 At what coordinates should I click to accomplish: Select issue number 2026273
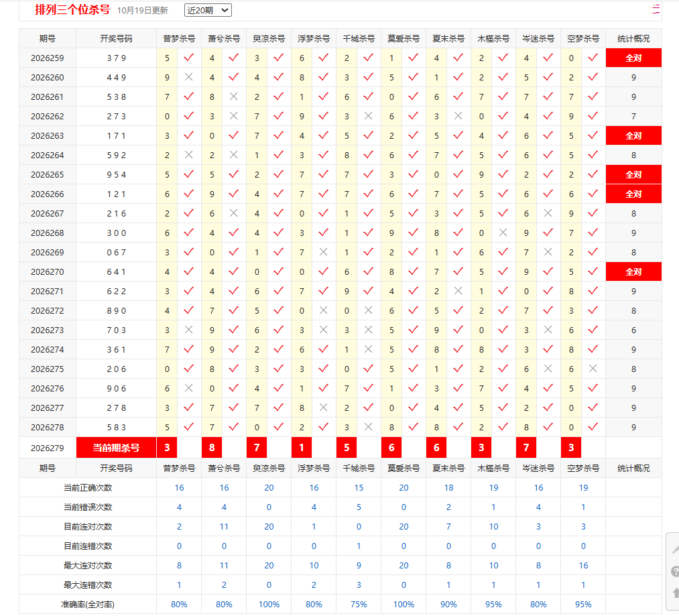click(47, 330)
